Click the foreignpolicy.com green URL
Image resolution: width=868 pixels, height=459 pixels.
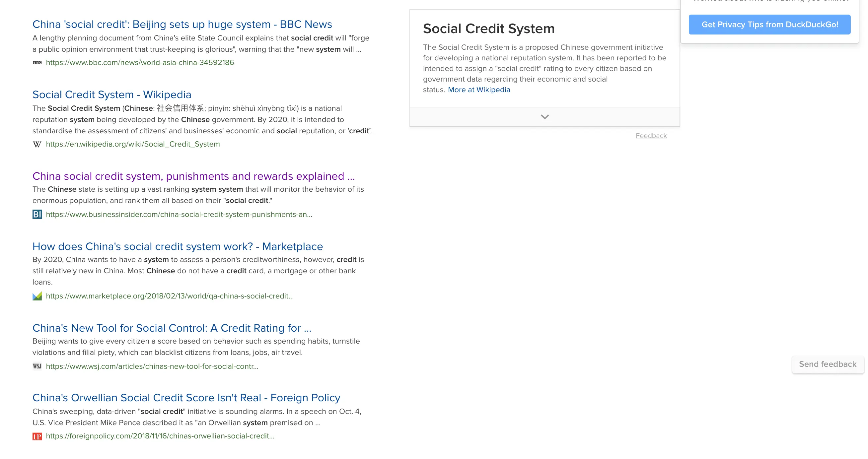point(160,436)
